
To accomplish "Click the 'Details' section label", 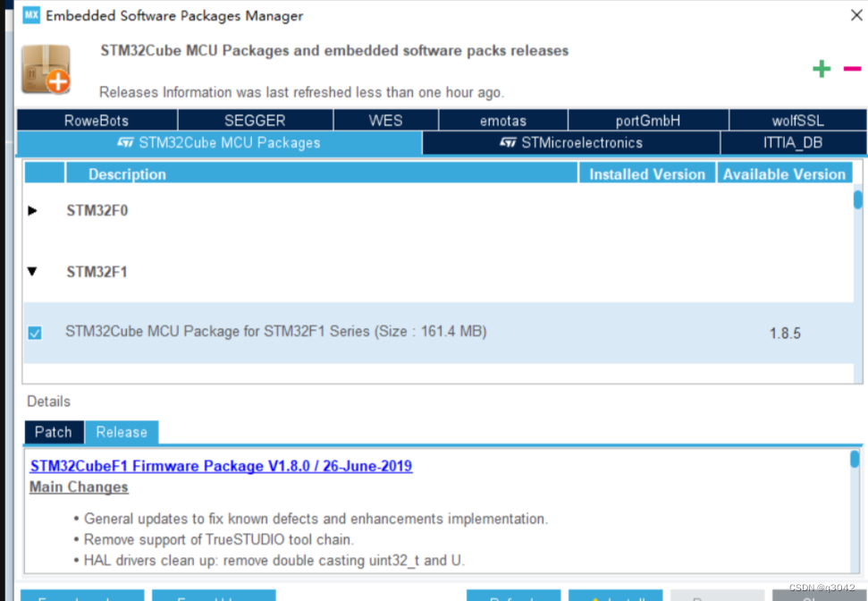I will tap(48, 401).
